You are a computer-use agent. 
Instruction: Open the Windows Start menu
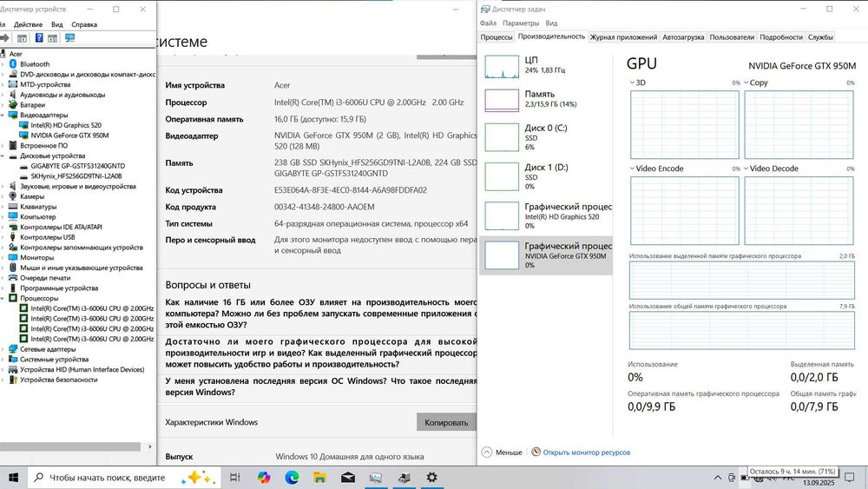tap(13, 478)
